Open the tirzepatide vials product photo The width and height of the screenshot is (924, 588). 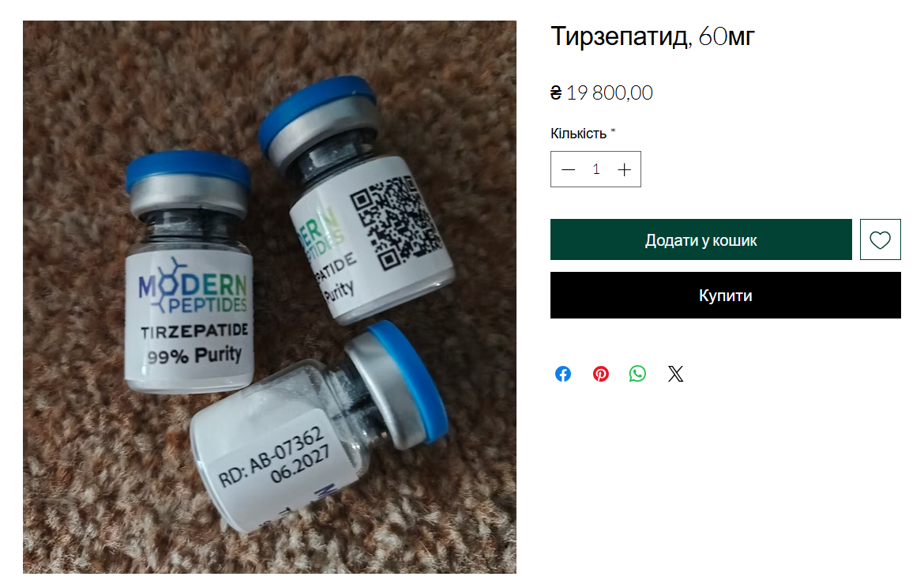click(269, 297)
